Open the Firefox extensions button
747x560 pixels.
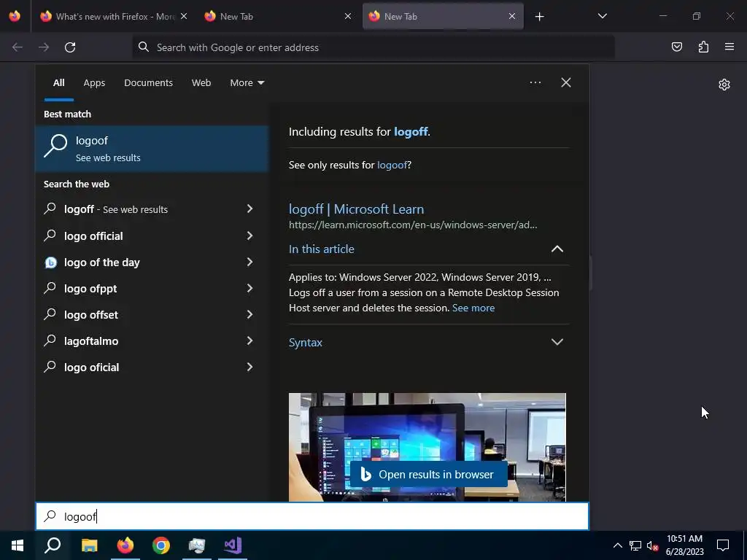(703, 47)
